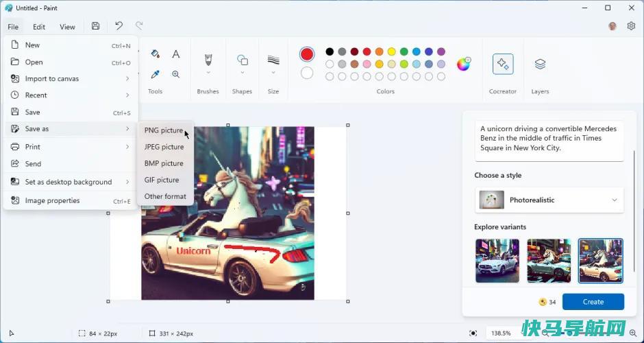The height and width of the screenshot is (343, 644).
Task: Pick the green color swatch
Action: 404,51
